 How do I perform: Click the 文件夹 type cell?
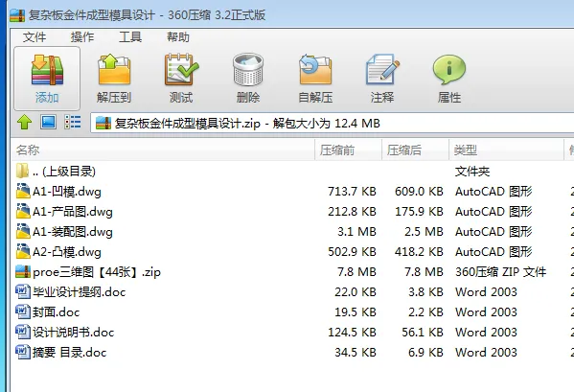(x=472, y=172)
